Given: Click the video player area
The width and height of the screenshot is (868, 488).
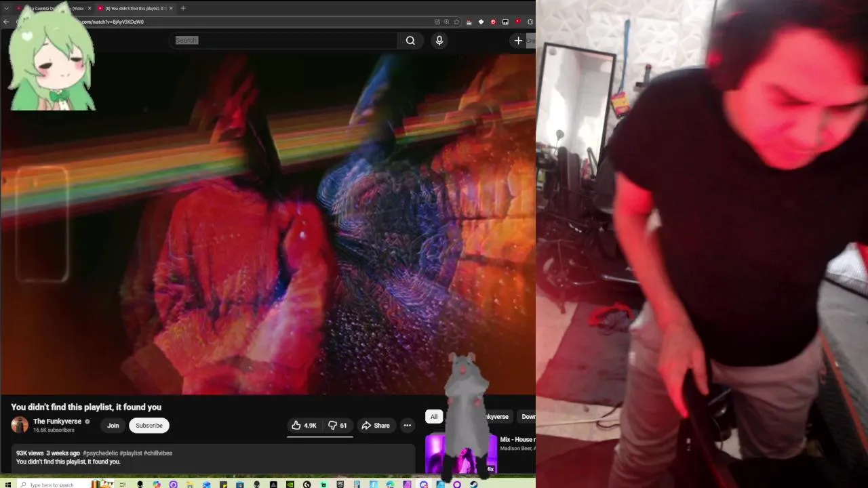Looking at the screenshot, I should click(x=268, y=224).
